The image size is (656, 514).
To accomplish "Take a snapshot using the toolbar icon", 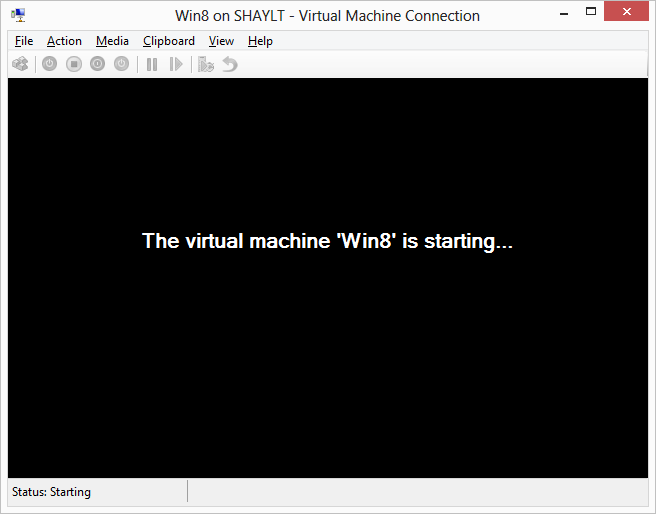I will (206, 64).
